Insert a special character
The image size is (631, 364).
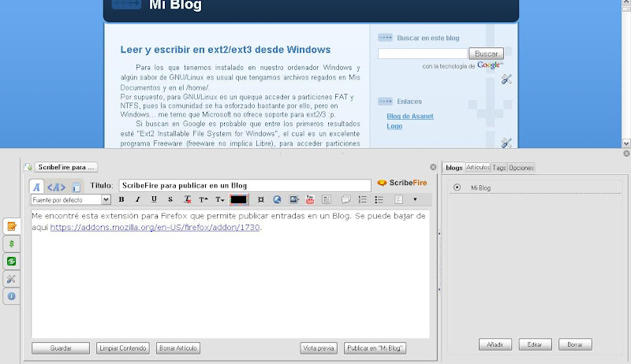[261, 199]
